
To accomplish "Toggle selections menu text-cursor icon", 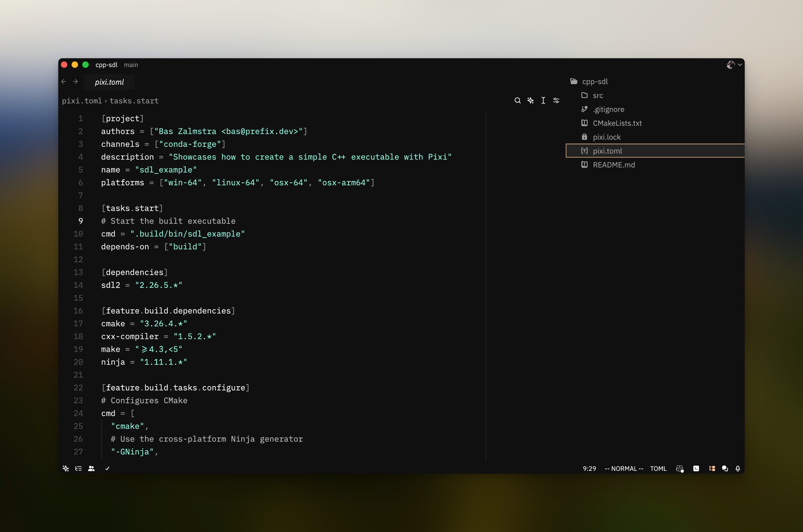I will (x=543, y=100).
